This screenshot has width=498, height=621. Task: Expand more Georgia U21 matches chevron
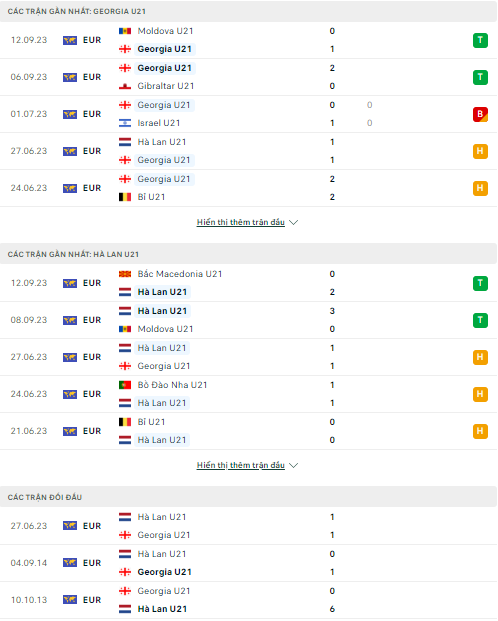294,223
